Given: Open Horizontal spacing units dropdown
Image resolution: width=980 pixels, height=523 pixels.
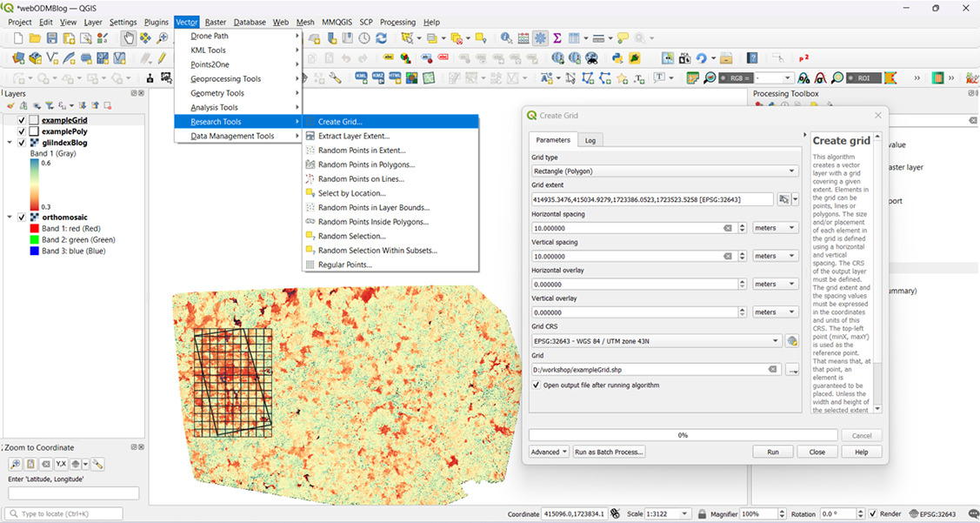Looking at the screenshot, I should click(775, 228).
